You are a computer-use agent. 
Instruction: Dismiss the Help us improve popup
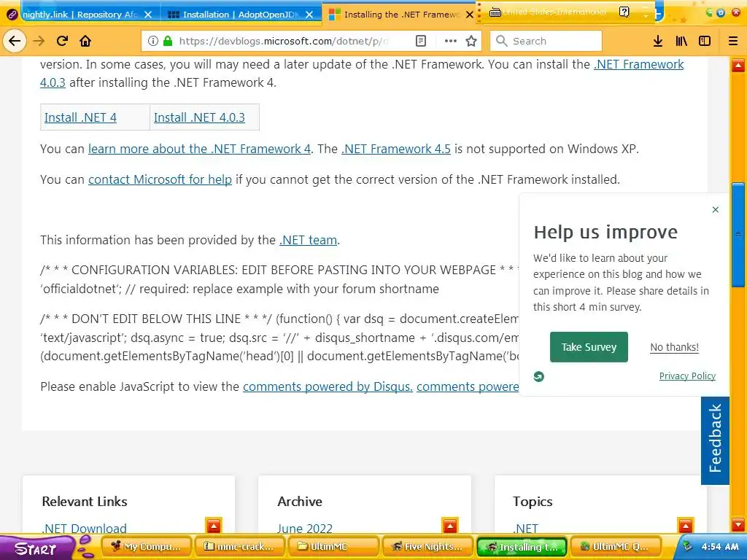[x=715, y=209]
